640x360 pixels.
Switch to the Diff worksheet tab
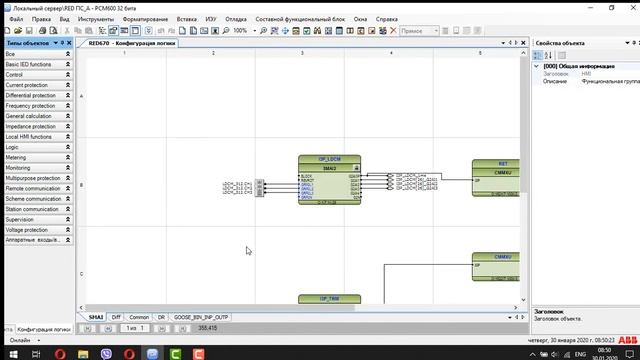[116, 317]
